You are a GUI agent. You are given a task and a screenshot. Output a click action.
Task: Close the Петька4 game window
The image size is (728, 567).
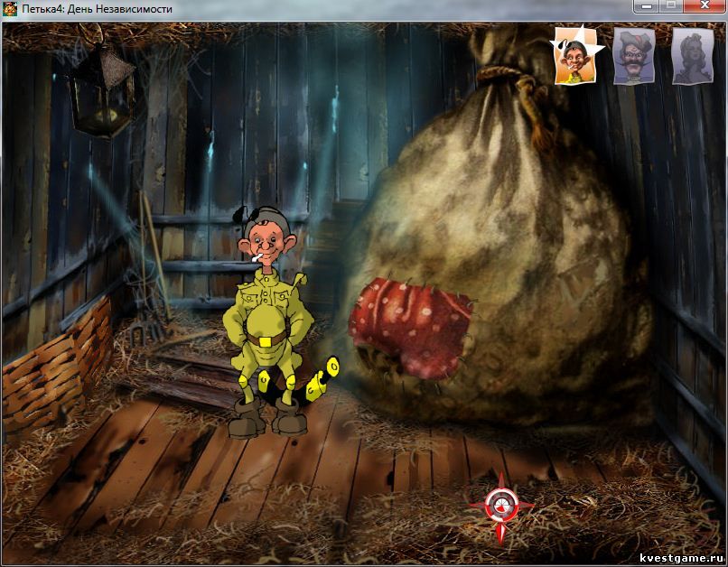click(705, 6)
